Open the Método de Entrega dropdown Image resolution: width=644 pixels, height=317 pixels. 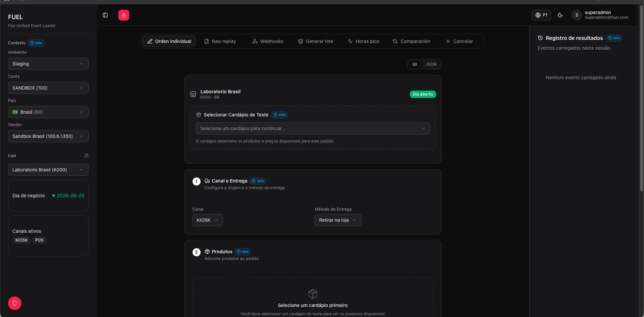338,220
